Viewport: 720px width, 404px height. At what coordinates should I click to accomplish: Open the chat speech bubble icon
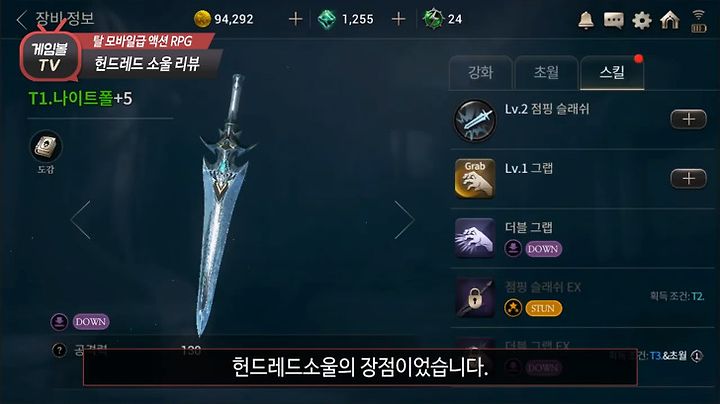click(x=613, y=21)
